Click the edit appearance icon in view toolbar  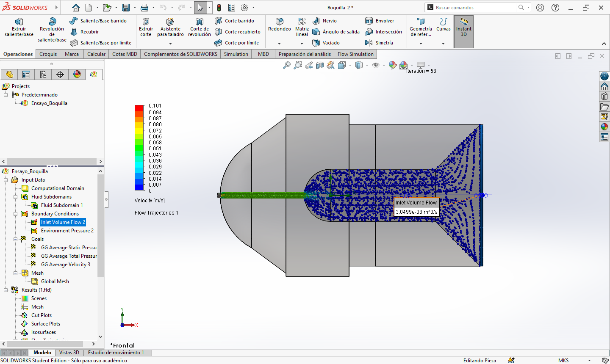click(393, 65)
